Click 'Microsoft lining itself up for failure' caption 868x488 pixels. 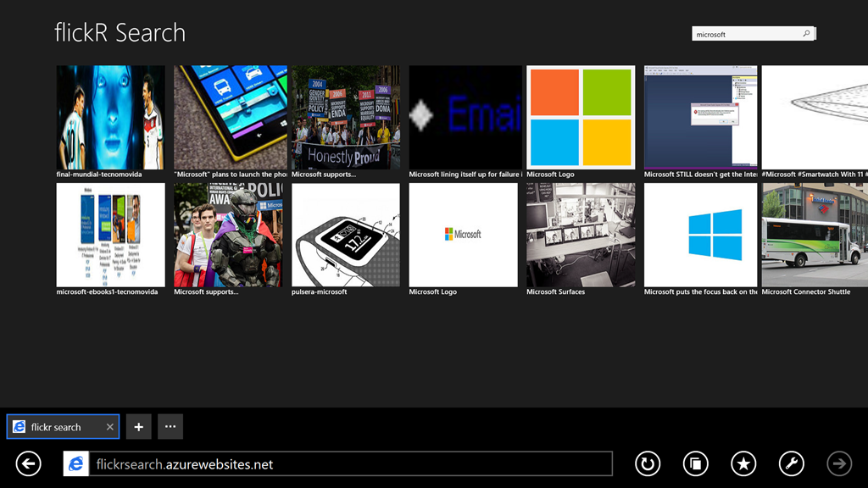[x=465, y=175]
